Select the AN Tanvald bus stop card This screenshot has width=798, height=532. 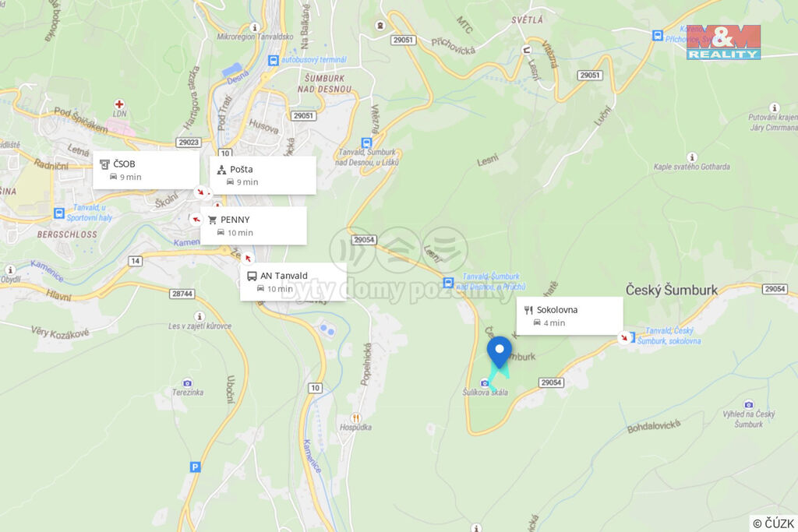[x=293, y=282]
